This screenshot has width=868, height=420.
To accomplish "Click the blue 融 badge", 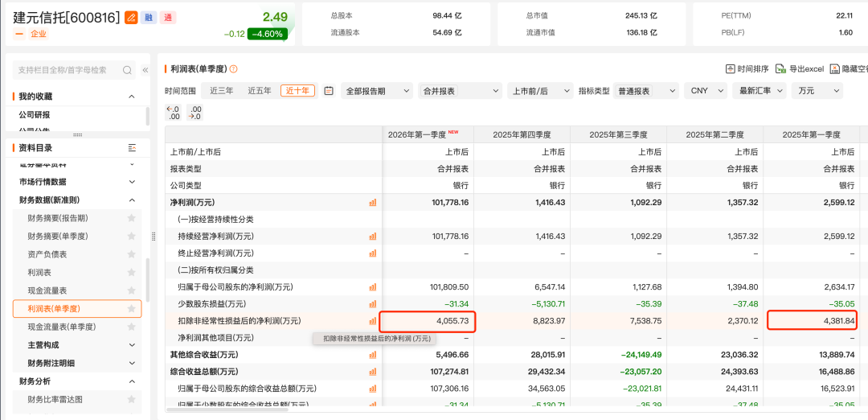I will tap(149, 17).
